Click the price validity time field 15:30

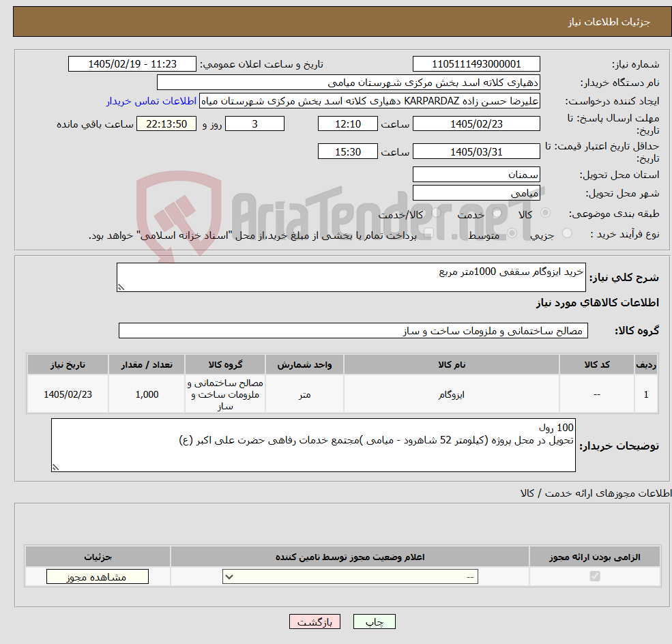pos(347,151)
